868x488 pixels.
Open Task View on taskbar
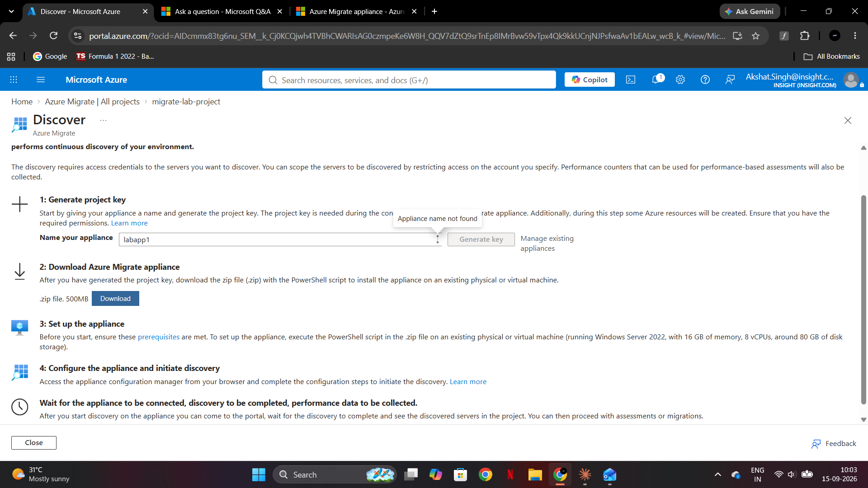pos(410,475)
